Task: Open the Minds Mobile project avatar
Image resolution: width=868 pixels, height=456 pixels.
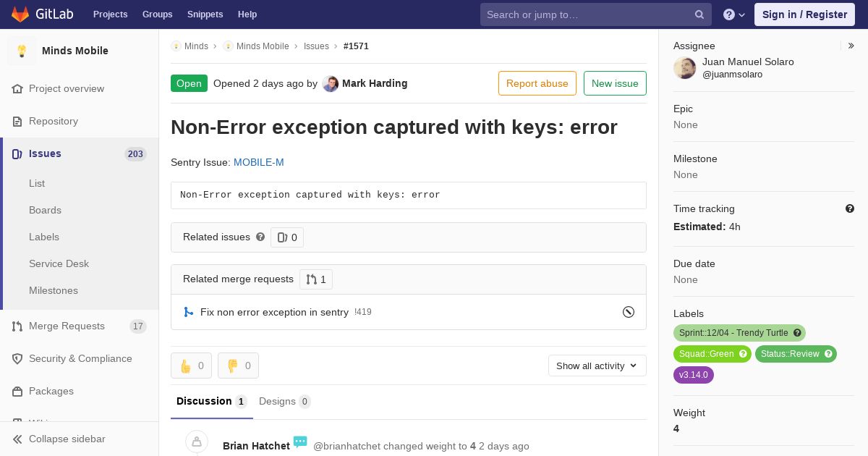Action: tap(22, 51)
